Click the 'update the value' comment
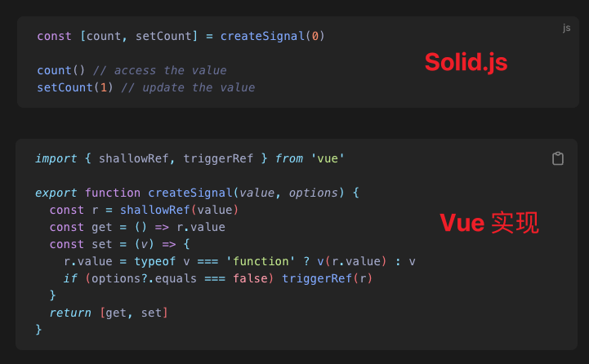Screen dimensions: 589x364 point(188,87)
